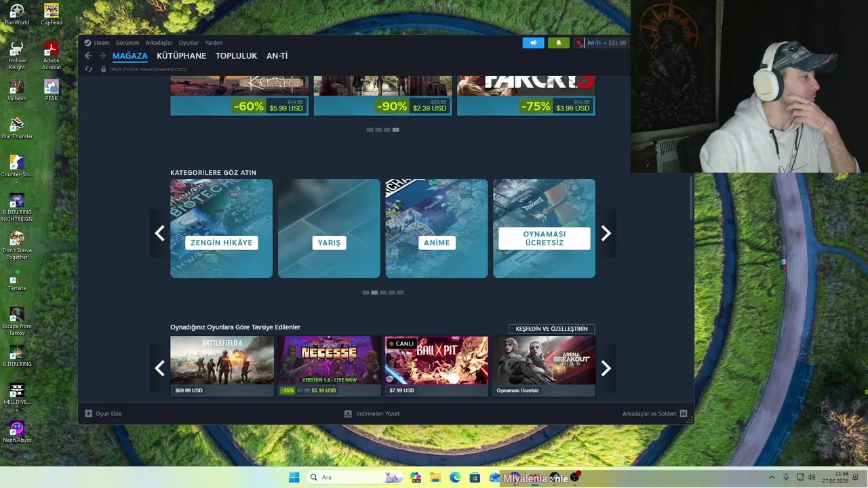Viewport: 868px width, 488px height.
Task: Click the Windows taskbar search box
Action: [x=355, y=478]
